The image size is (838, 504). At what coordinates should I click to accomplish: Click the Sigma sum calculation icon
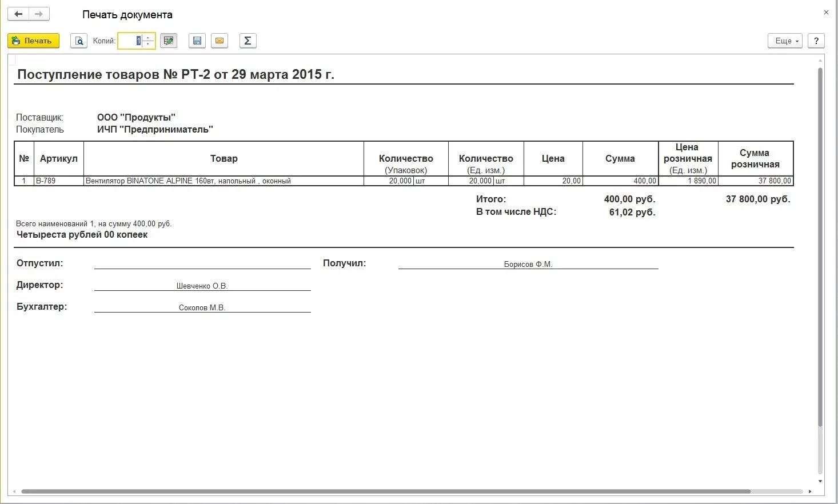[248, 41]
